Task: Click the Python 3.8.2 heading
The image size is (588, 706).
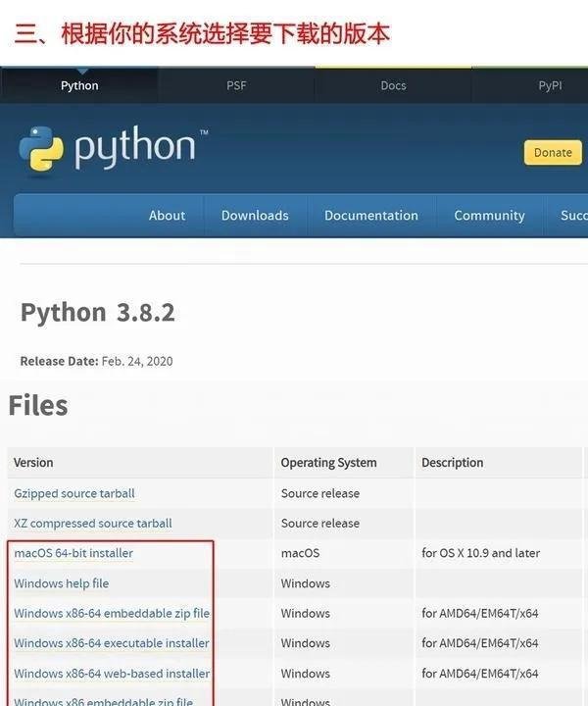Action: (x=98, y=312)
